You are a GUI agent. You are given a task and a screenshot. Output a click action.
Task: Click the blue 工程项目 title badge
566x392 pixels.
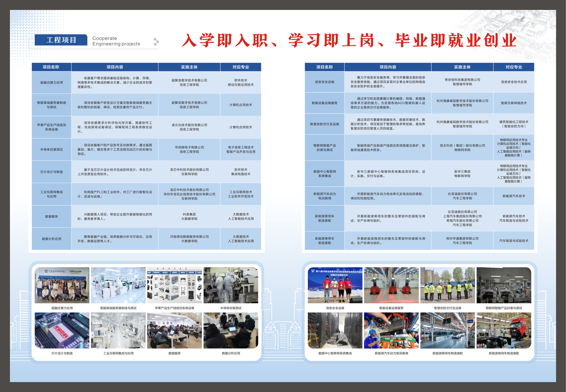click(x=61, y=40)
